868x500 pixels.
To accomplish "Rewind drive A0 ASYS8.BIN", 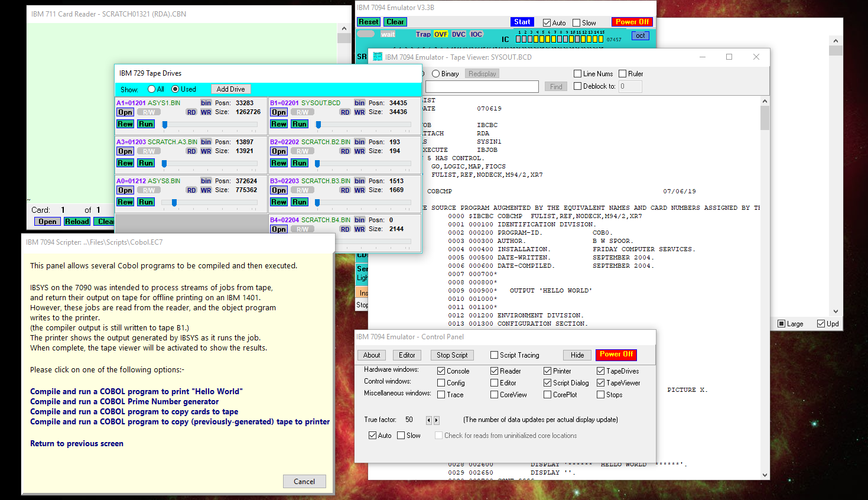I will point(125,202).
